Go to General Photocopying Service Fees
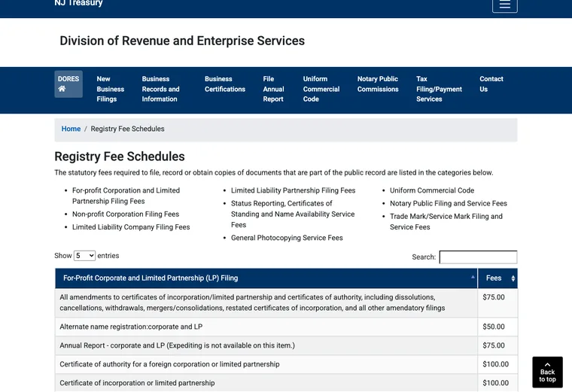 click(287, 238)
